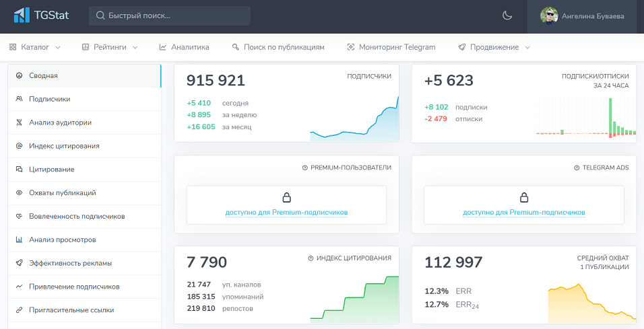Open the Продвижение dropdown menu
Screen dimensions: 644x329
click(x=494, y=47)
